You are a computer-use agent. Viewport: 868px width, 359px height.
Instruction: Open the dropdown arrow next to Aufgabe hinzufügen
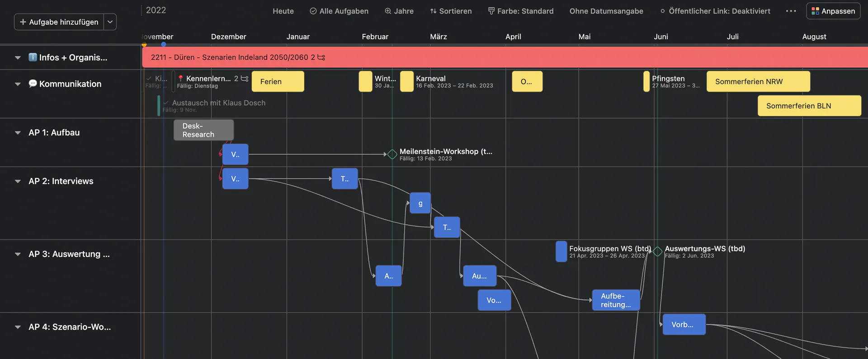coord(110,22)
